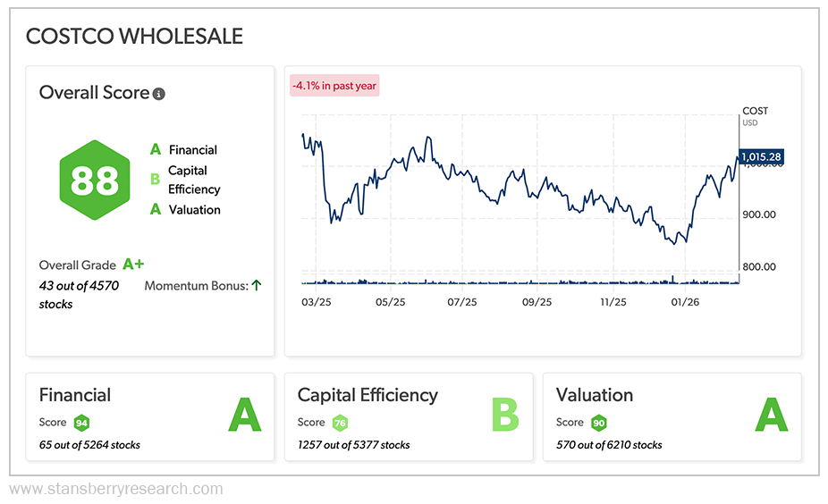Click the 01/26 date on chart axis
828x504 pixels.
[684, 302]
